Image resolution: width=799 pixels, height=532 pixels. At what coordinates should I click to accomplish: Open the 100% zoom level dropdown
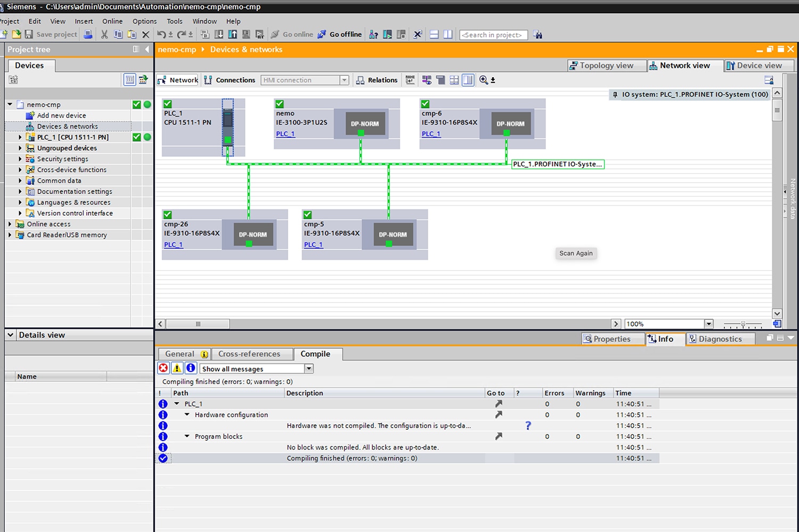708,324
